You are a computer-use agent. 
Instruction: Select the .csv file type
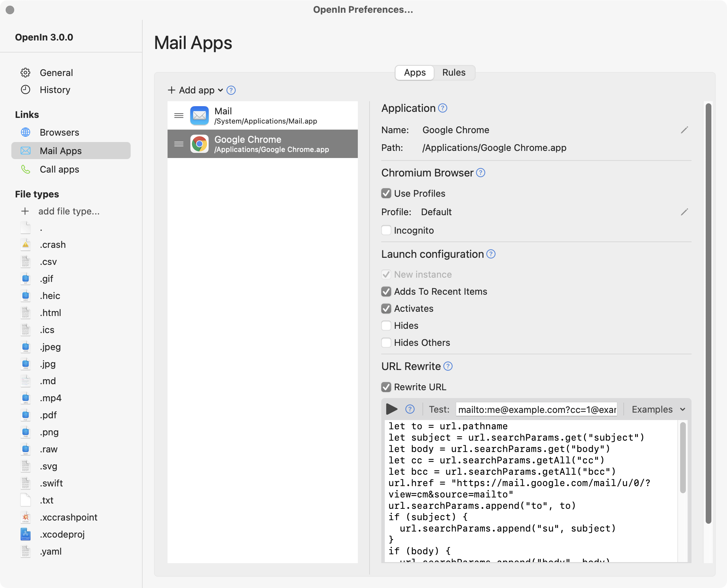pyautogui.click(x=48, y=262)
